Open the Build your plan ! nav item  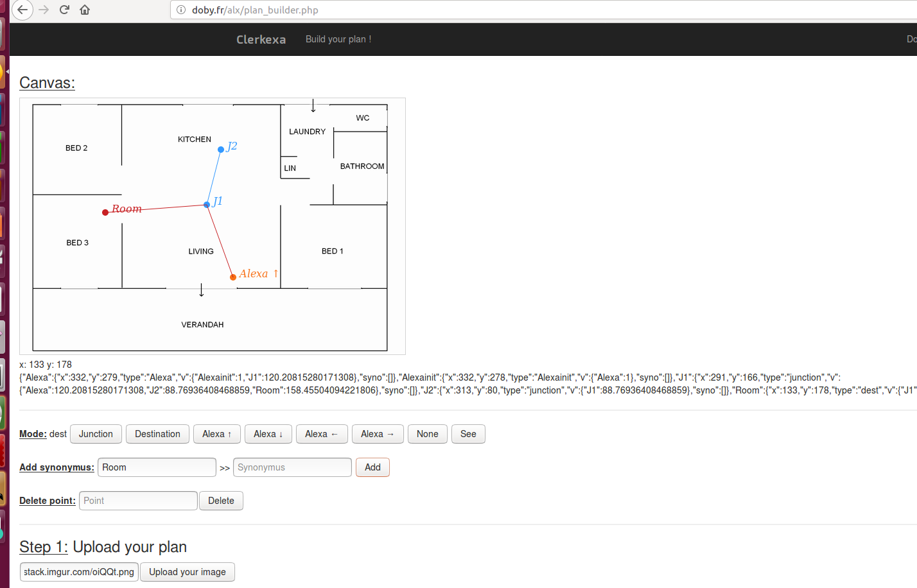[x=338, y=39]
